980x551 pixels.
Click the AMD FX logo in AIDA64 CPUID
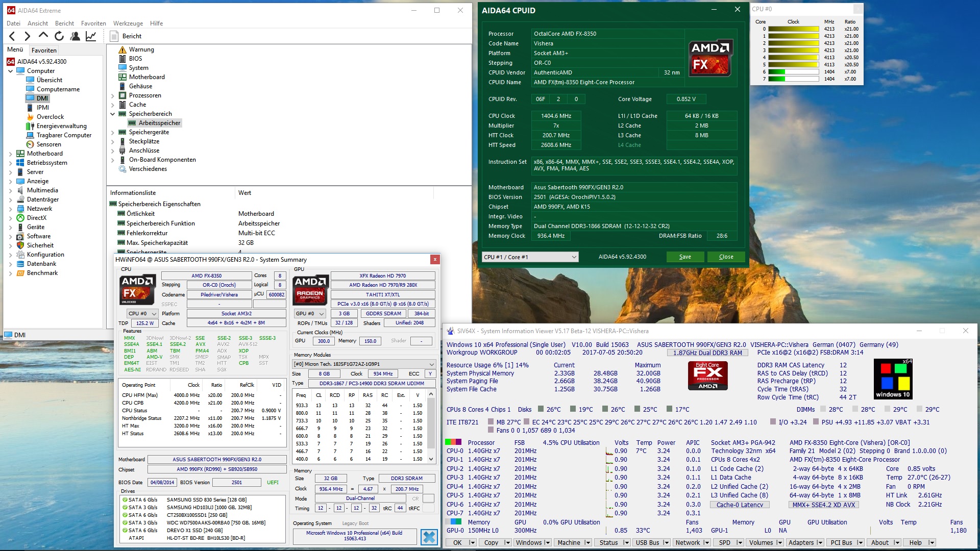710,58
